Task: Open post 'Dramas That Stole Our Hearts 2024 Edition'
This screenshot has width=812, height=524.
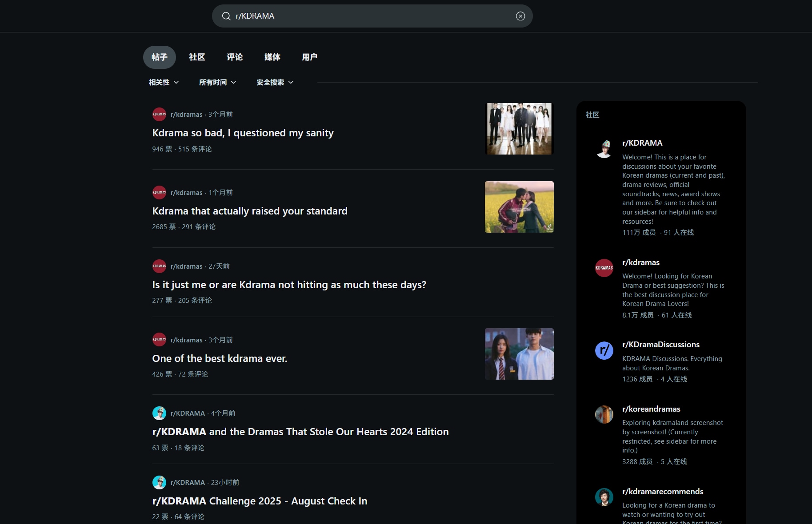Action: [x=300, y=432]
